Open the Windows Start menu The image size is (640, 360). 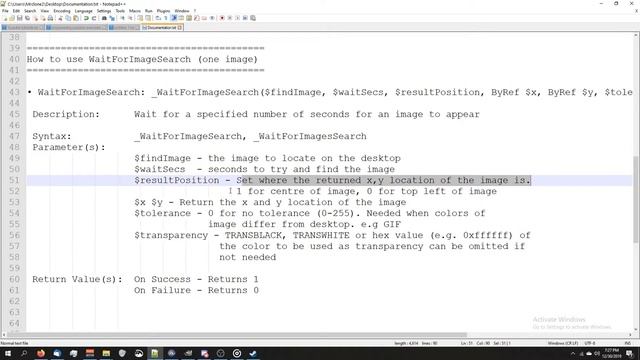click(8, 353)
